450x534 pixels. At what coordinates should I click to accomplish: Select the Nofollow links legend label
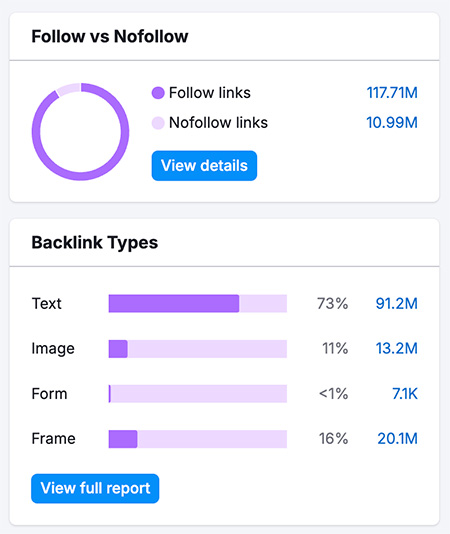click(218, 123)
